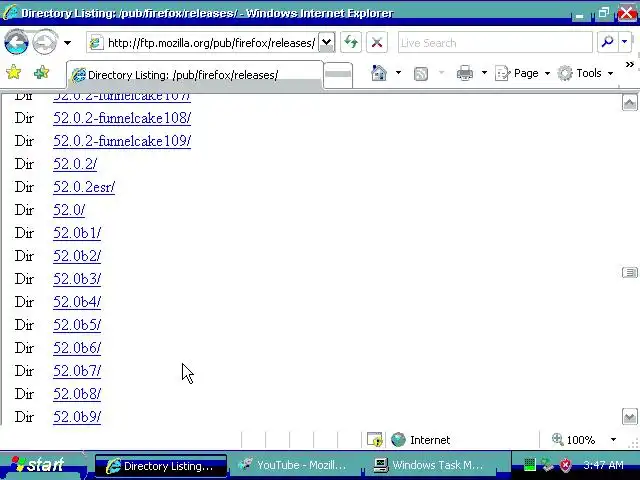Switch to Directory Listing taskbar button
Screen dimensions: 640x480
pos(161,466)
